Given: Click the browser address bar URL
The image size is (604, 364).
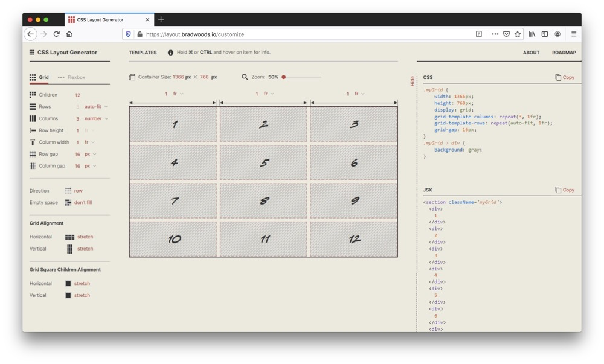Looking at the screenshot, I should (x=195, y=34).
